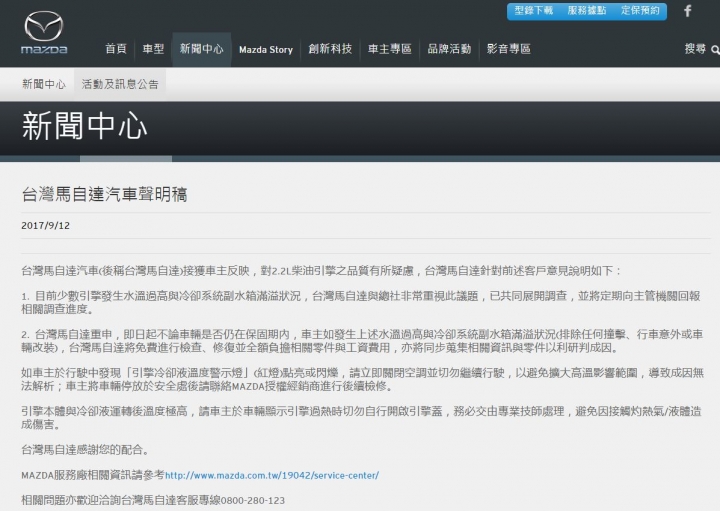Open 影音專區 menu item

[x=509, y=49]
